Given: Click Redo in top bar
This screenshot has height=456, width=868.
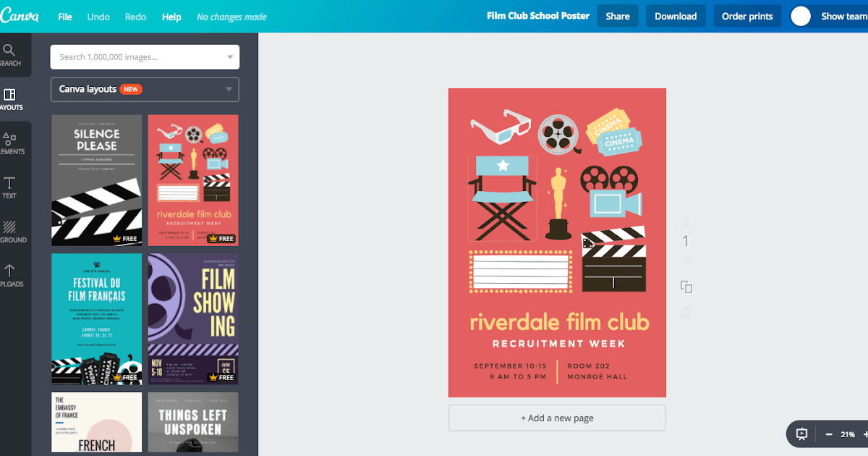Looking at the screenshot, I should [x=135, y=17].
